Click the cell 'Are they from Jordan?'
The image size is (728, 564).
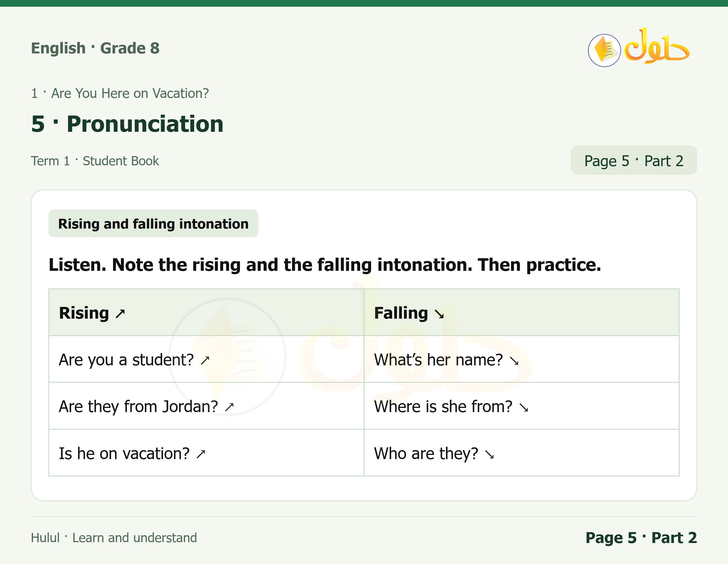click(206, 406)
